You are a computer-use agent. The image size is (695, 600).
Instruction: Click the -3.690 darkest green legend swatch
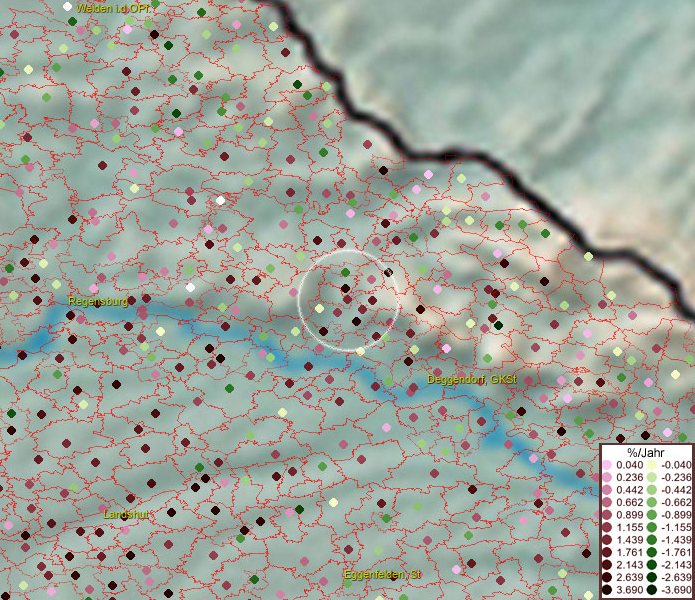tap(651, 590)
